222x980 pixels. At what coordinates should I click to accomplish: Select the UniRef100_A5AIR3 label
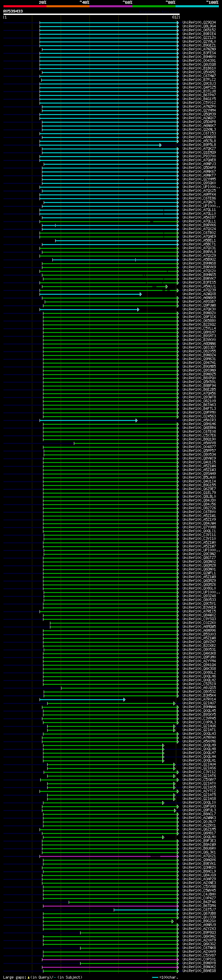point(199,420)
